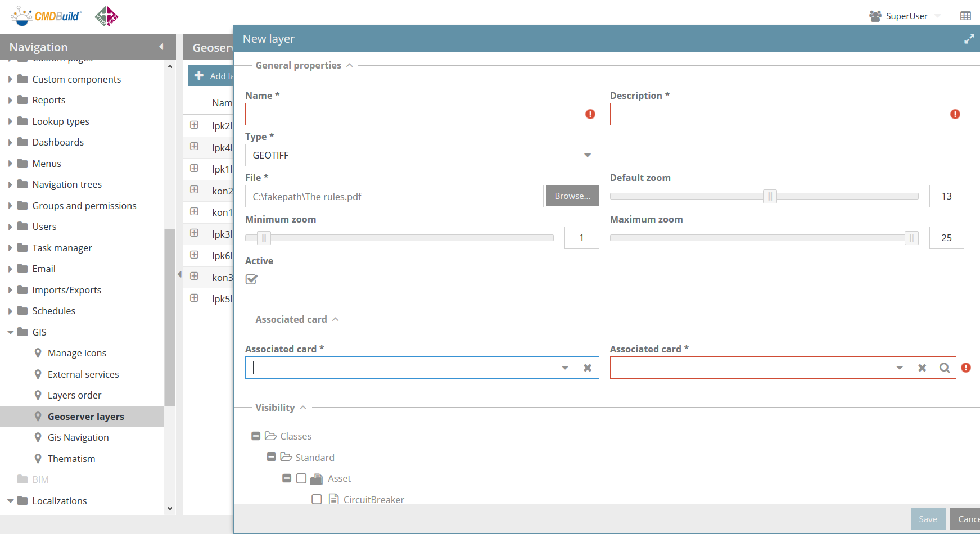Open the Type GEOTIFF dropdown
Viewport: 980px width, 534px height.
pos(588,155)
